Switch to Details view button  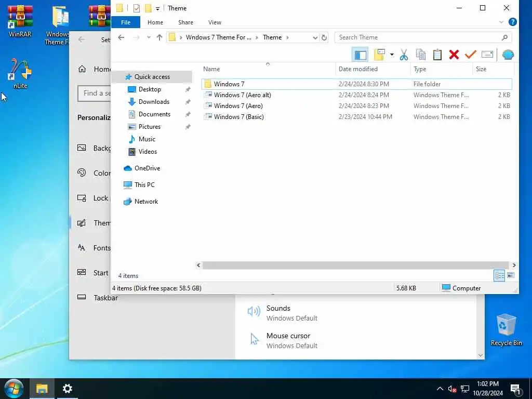(499, 275)
